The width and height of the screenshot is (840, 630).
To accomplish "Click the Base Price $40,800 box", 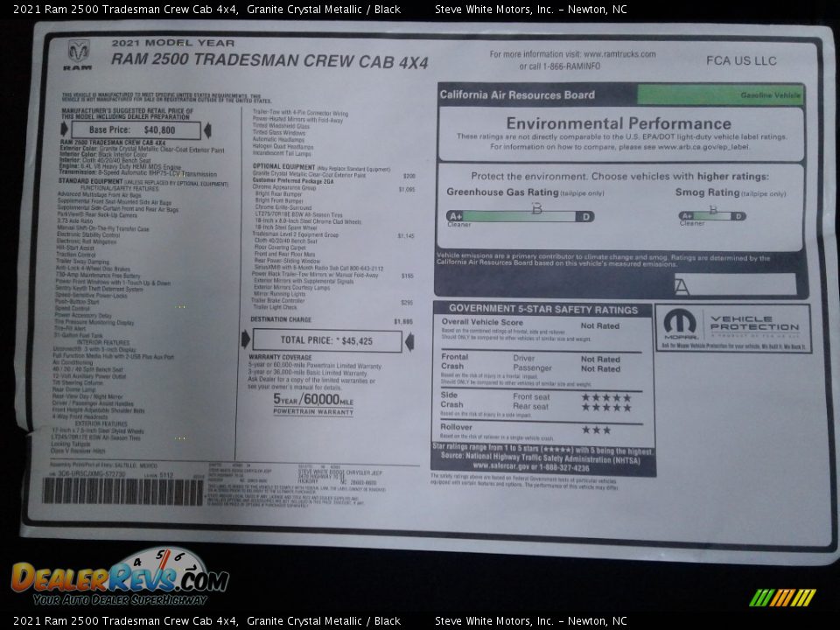I will [x=136, y=129].
